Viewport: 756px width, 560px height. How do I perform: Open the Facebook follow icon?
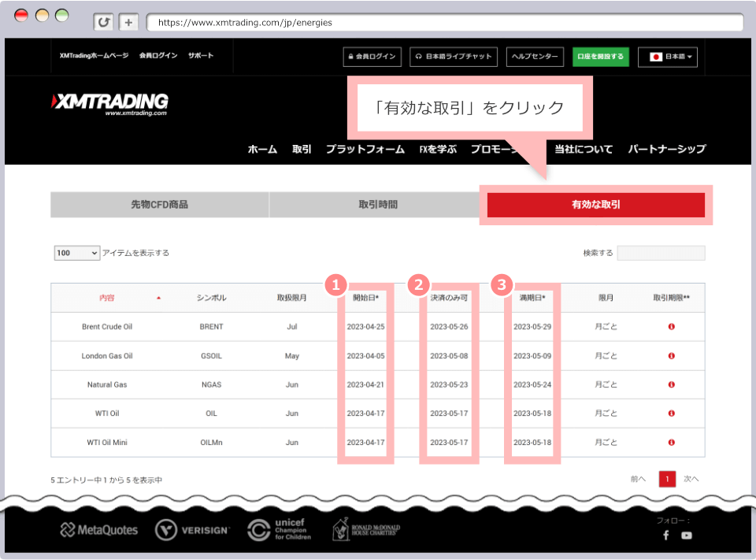click(665, 535)
